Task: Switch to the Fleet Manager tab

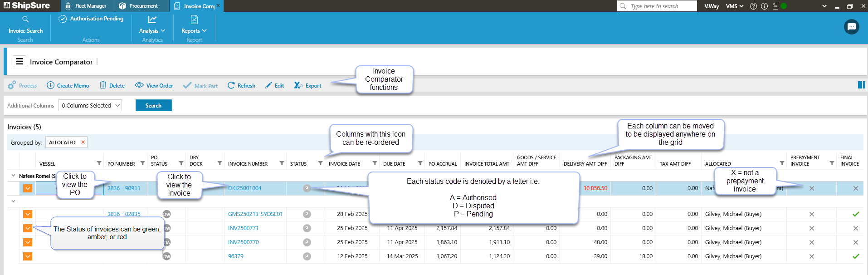Action: pos(86,6)
